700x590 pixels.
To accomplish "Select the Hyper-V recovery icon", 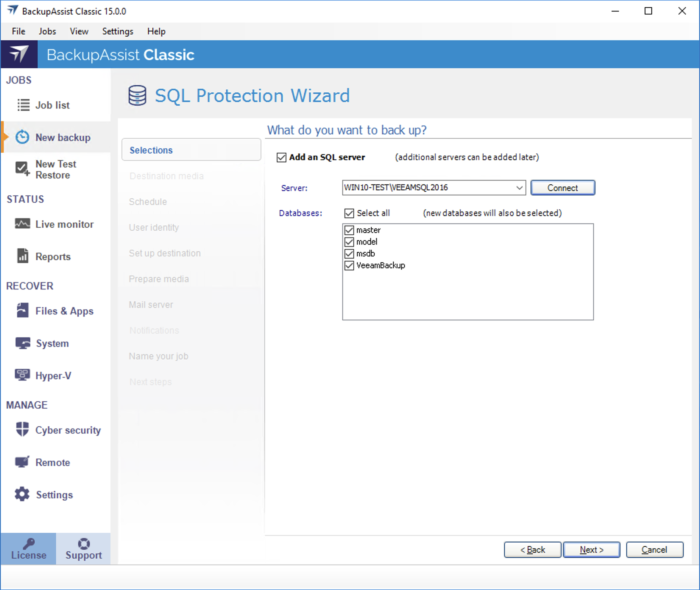I will (x=22, y=375).
